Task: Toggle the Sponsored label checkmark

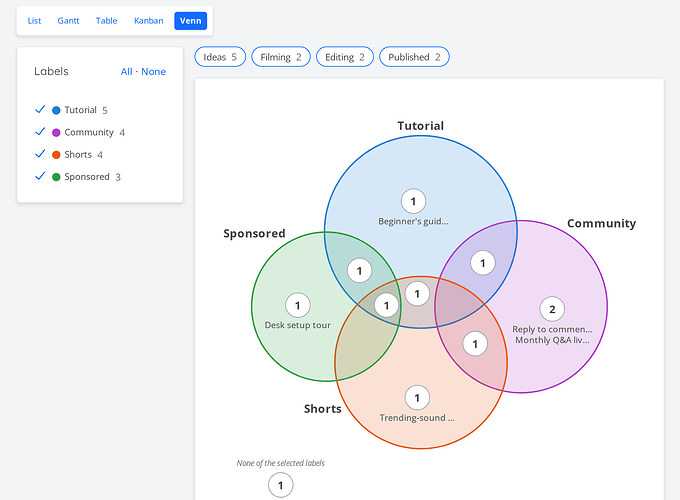Action: click(40, 176)
